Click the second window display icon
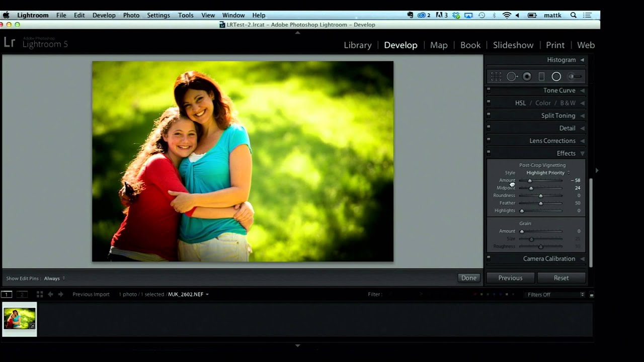644x362 pixels. tap(22, 294)
